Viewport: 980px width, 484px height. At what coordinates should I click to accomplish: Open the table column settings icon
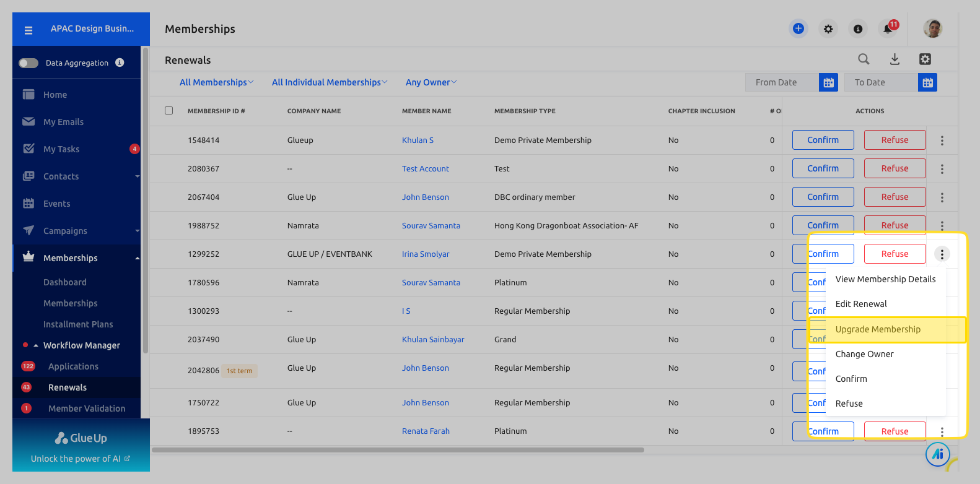tap(925, 59)
